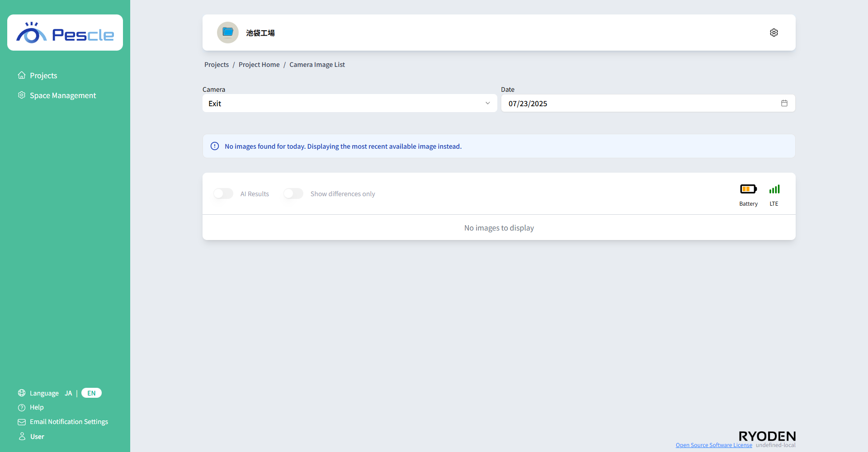Switch language to JA
Viewport: 868px width, 452px height.
click(68, 393)
